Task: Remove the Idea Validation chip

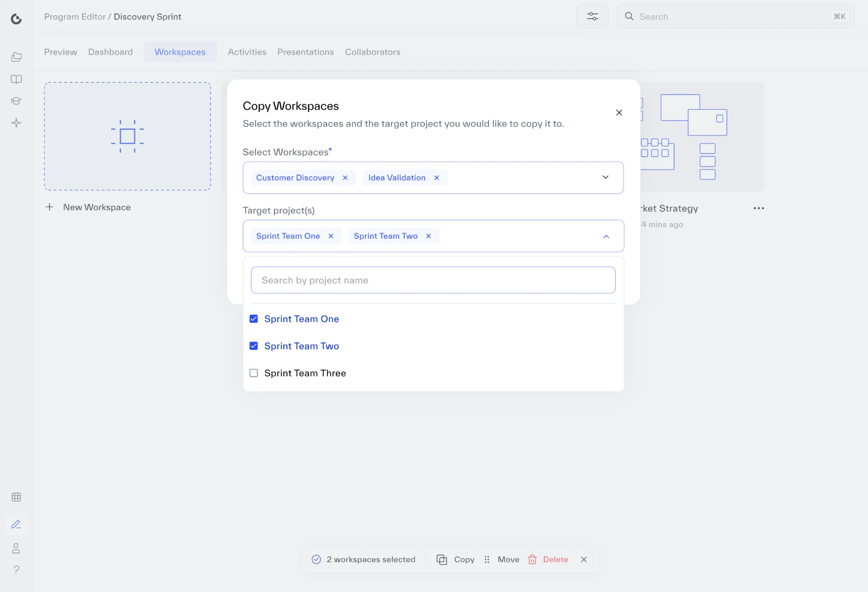Action: pos(437,178)
